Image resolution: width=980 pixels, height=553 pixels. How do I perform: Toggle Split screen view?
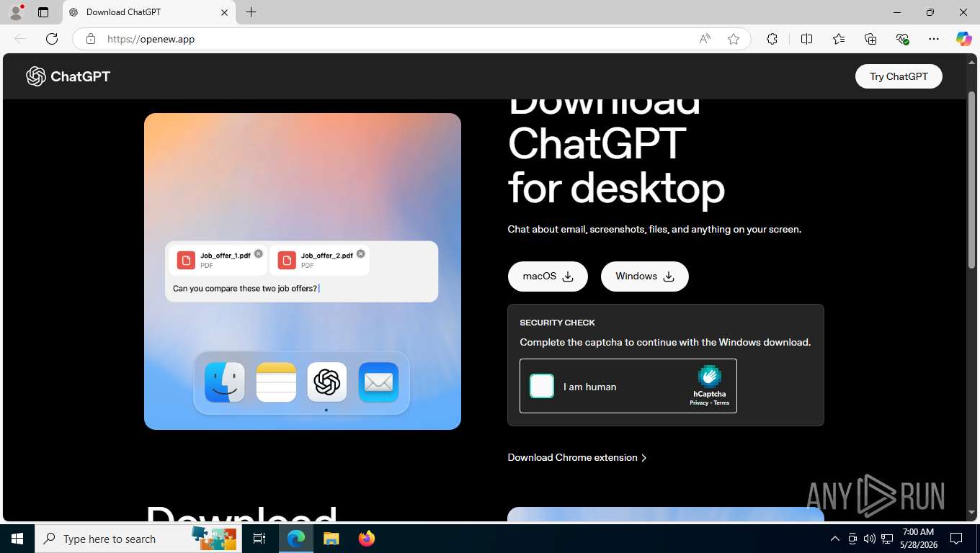pos(806,39)
